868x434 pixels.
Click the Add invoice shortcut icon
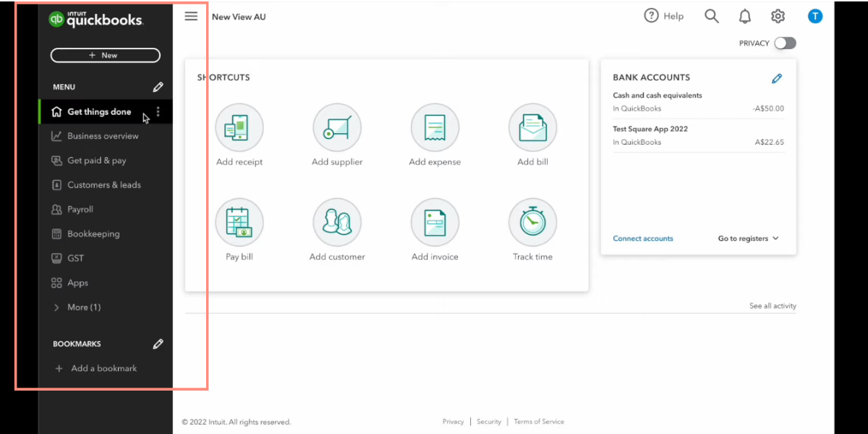pos(435,222)
